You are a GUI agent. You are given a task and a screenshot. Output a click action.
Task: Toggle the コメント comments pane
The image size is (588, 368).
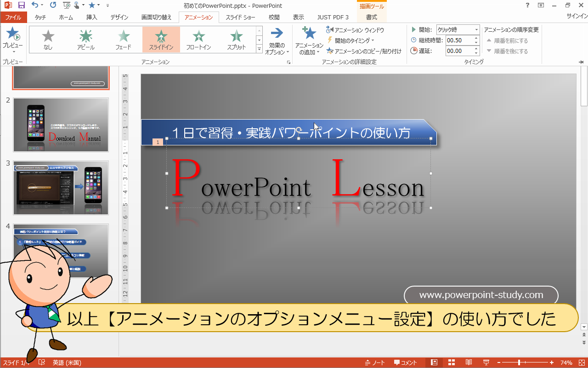pyautogui.click(x=406, y=362)
